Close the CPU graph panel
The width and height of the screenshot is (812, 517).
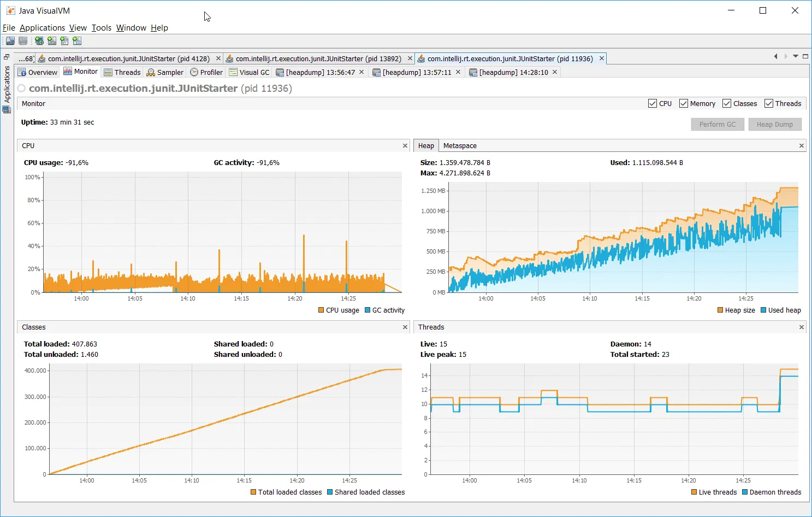click(x=405, y=146)
